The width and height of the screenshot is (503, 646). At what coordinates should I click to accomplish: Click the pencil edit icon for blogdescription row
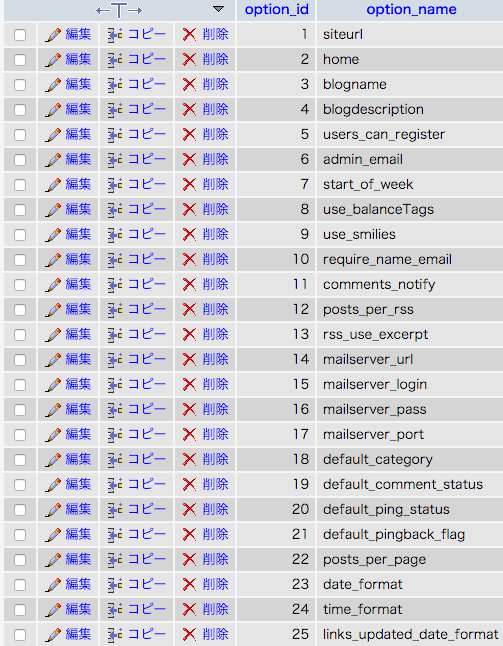(53, 110)
